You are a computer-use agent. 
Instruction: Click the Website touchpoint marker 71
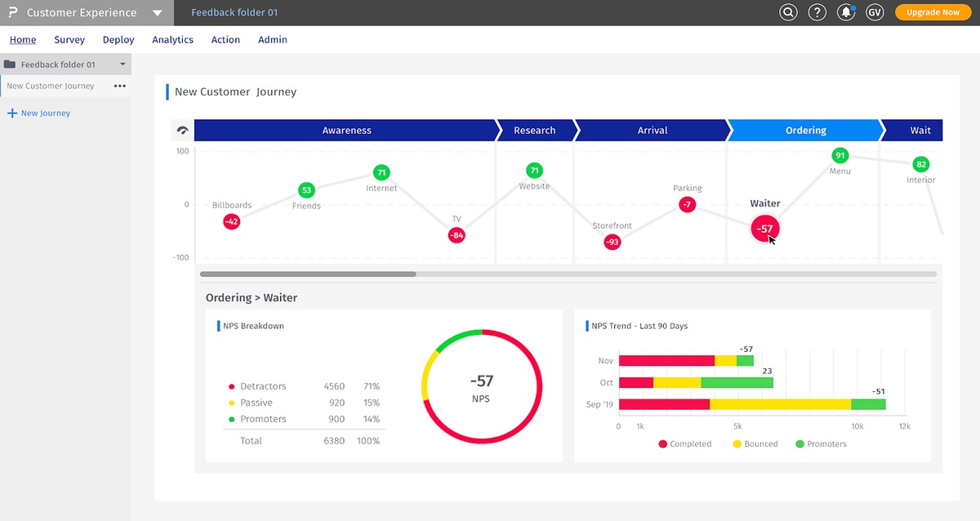click(535, 171)
